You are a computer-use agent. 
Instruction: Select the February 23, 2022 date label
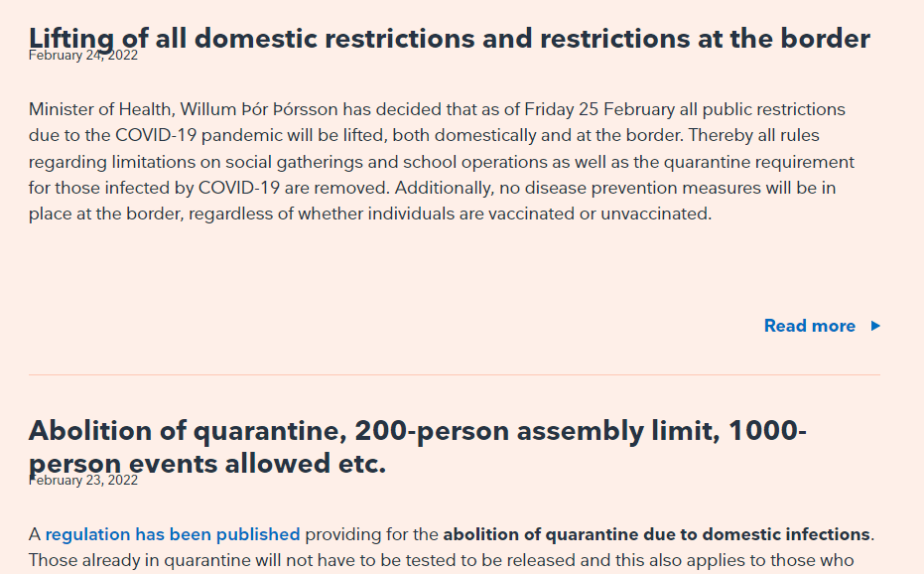click(x=83, y=481)
